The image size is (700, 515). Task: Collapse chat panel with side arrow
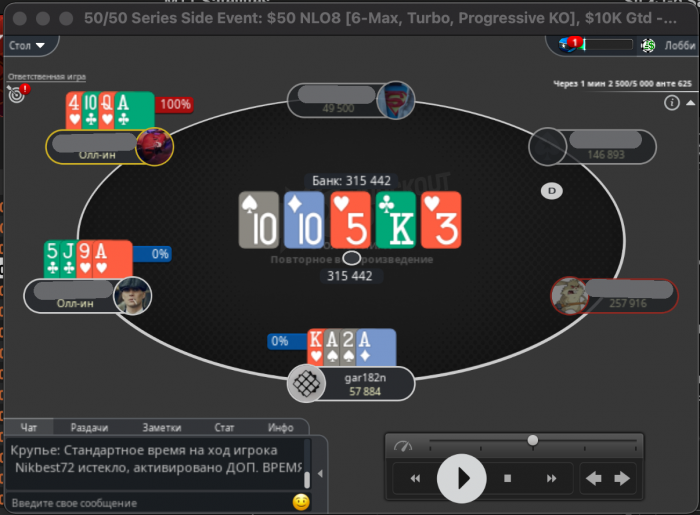click(320, 473)
